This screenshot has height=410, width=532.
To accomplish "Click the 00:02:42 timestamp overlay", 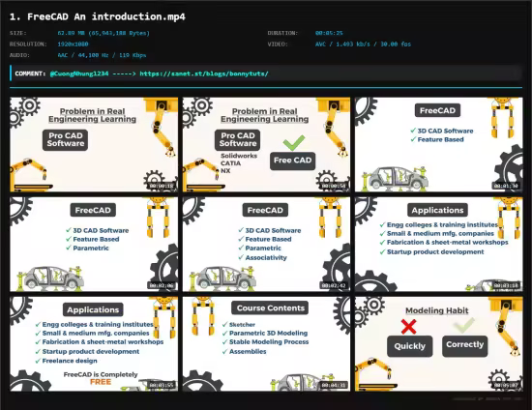I will tap(334, 285).
